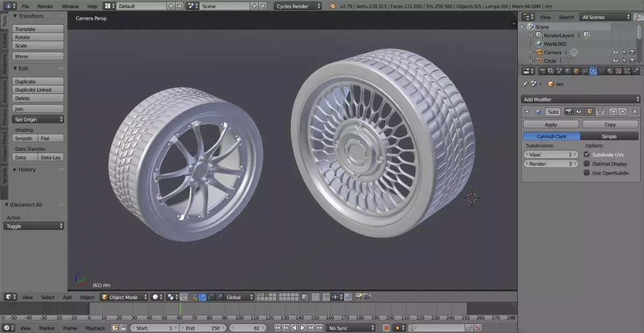Open the Render properties camera tab
644x333 pixels.
543,71
